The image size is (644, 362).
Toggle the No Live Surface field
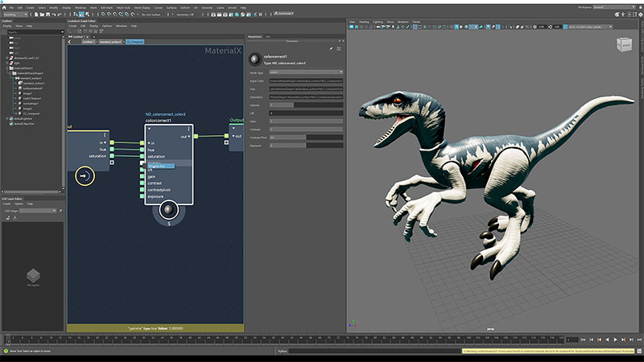click(151, 14)
